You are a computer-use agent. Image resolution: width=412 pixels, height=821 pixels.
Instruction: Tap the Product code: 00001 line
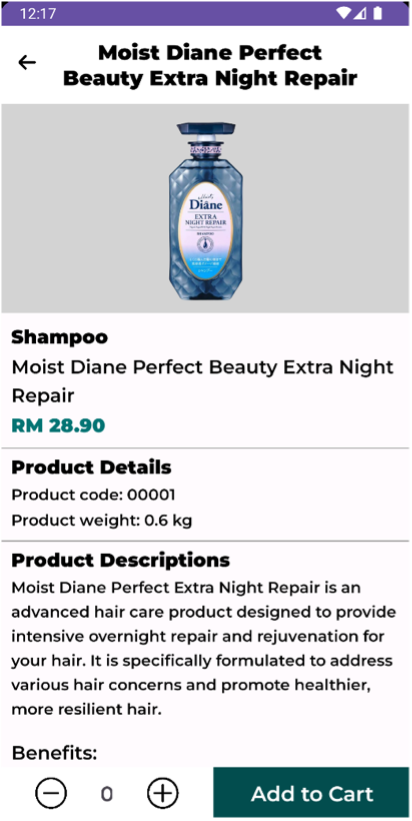pos(94,494)
